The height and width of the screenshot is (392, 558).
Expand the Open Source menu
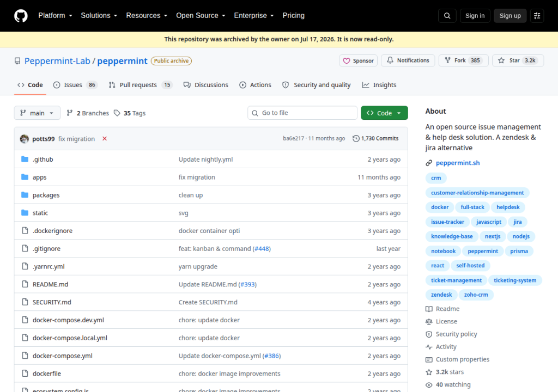click(x=201, y=16)
